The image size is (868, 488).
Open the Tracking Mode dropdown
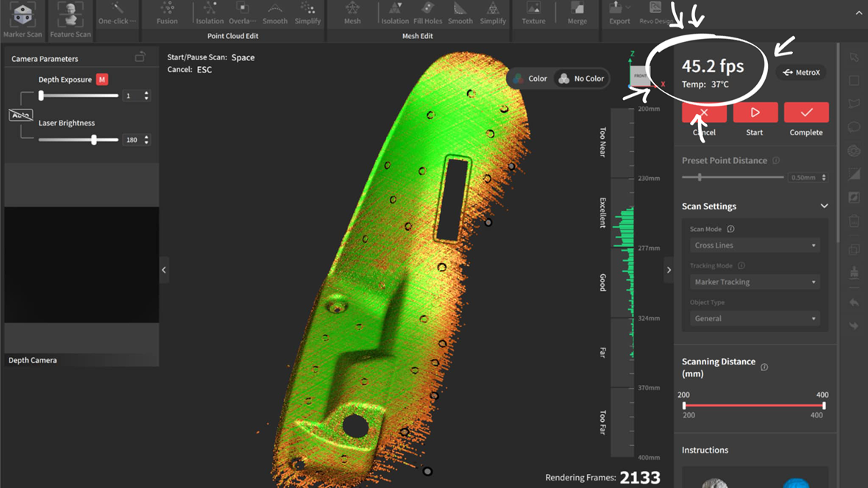(754, 282)
